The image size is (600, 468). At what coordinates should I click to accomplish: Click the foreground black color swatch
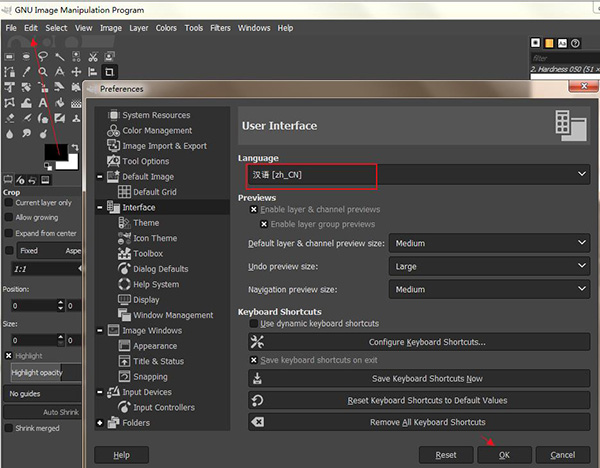pos(54,151)
